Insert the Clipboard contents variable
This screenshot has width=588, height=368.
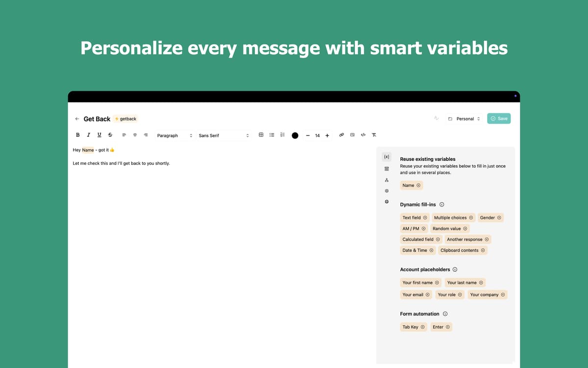coord(463,250)
